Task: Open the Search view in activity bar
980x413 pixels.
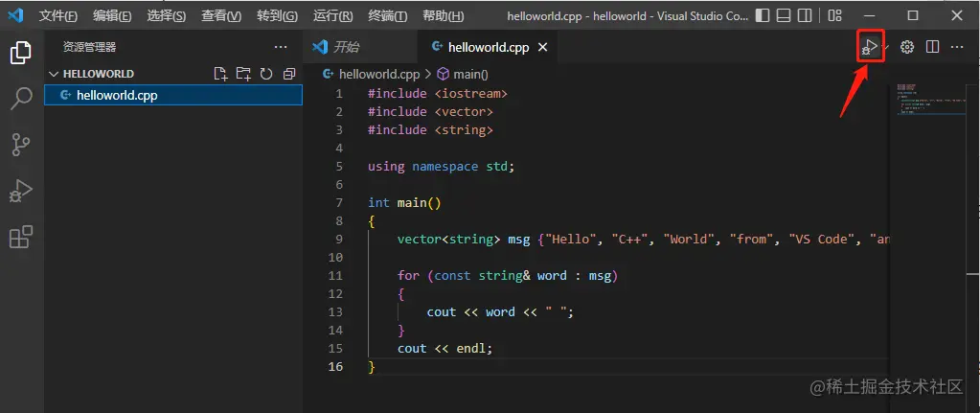Action: pyautogui.click(x=21, y=99)
